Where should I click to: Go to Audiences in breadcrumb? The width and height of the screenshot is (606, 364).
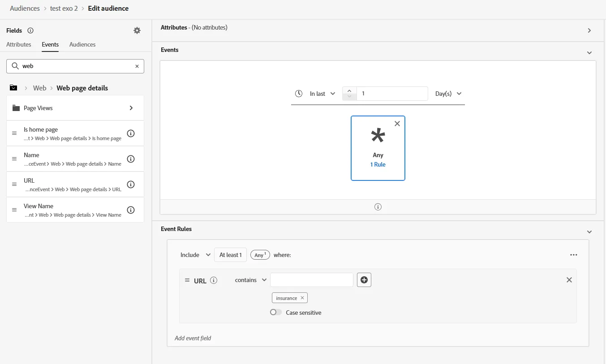[x=25, y=8]
